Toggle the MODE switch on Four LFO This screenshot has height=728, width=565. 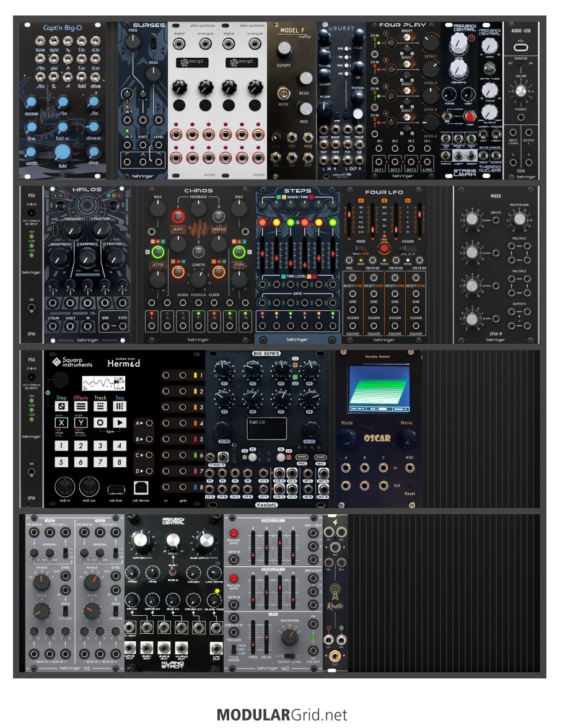coord(361,248)
